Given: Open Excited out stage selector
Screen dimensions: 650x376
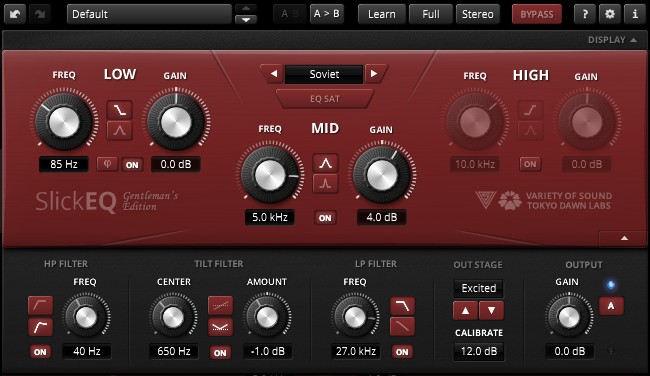Looking at the screenshot, I should [x=479, y=288].
